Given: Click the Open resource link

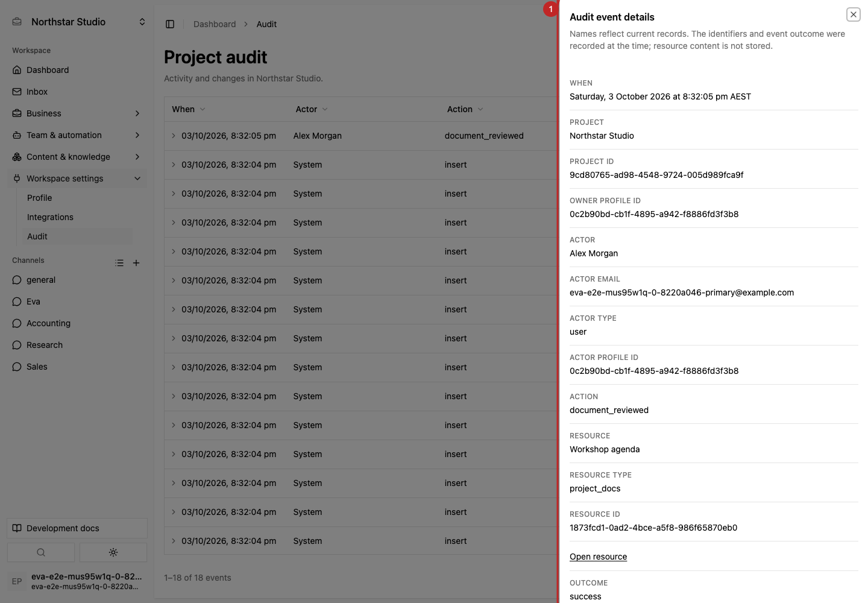Looking at the screenshot, I should [x=598, y=557].
